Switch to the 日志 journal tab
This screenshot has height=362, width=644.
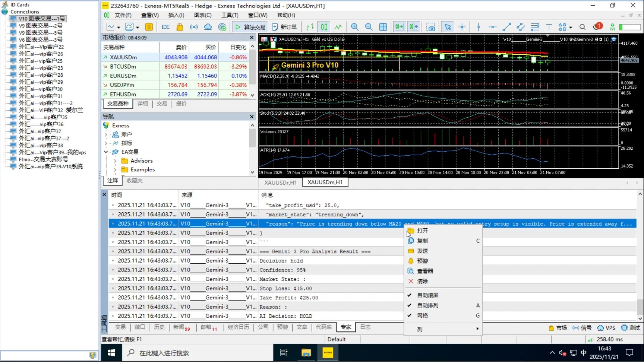pos(365,327)
